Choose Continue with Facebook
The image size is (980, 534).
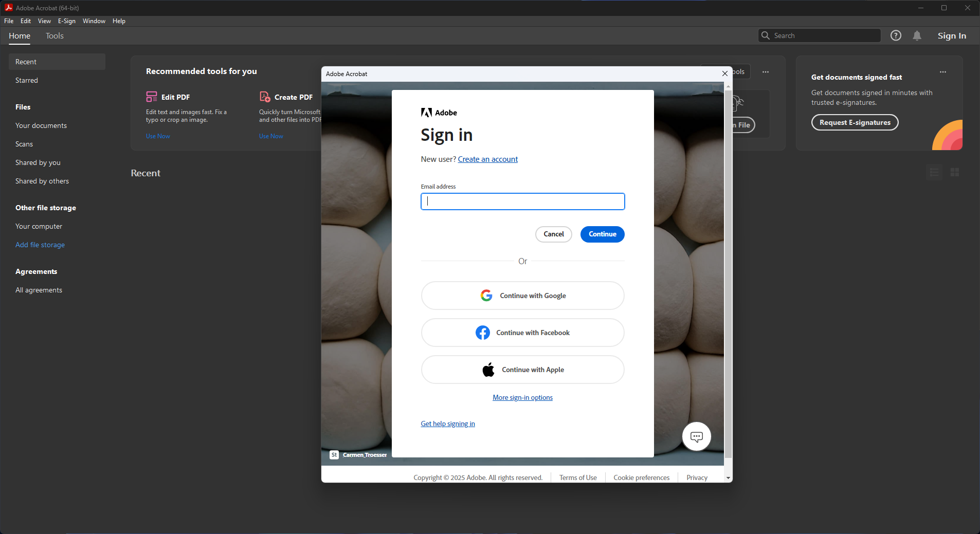[523, 333]
